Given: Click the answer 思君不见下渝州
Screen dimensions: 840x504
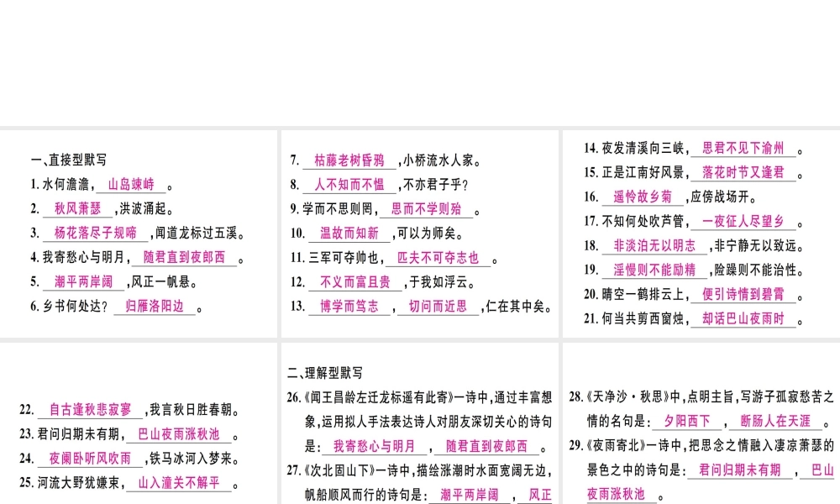Looking at the screenshot, I should (x=743, y=148).
